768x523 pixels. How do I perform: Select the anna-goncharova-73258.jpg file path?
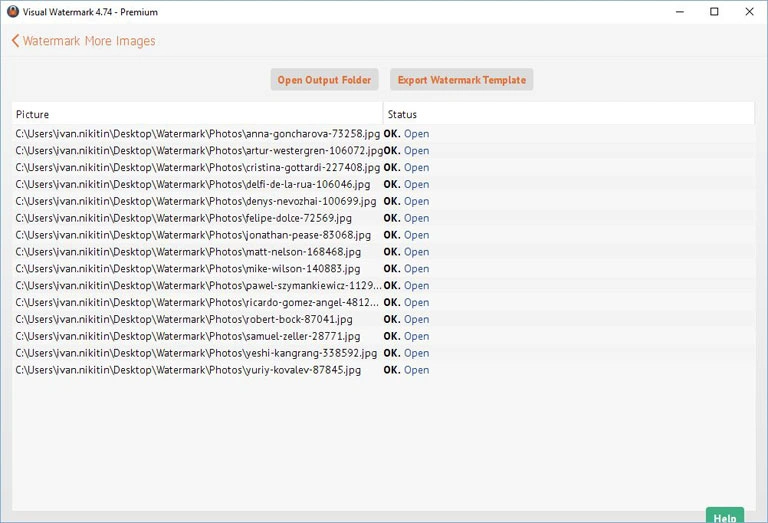(x=198, y=134)
